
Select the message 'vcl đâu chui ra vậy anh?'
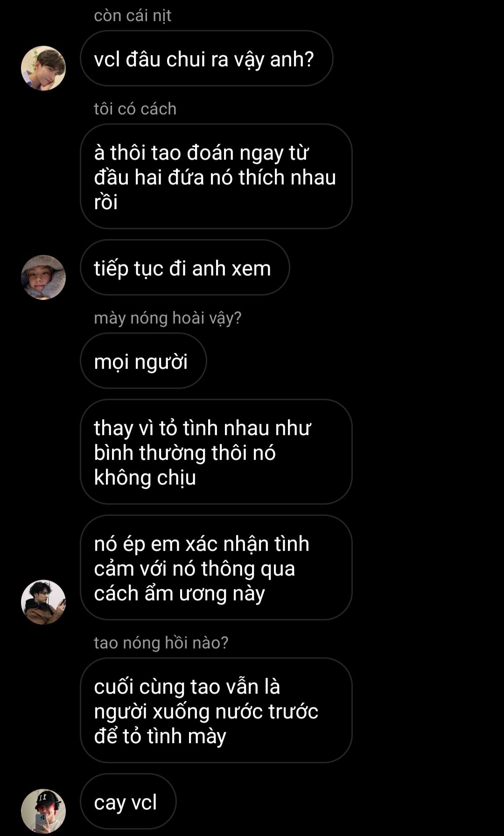[207, 58]
